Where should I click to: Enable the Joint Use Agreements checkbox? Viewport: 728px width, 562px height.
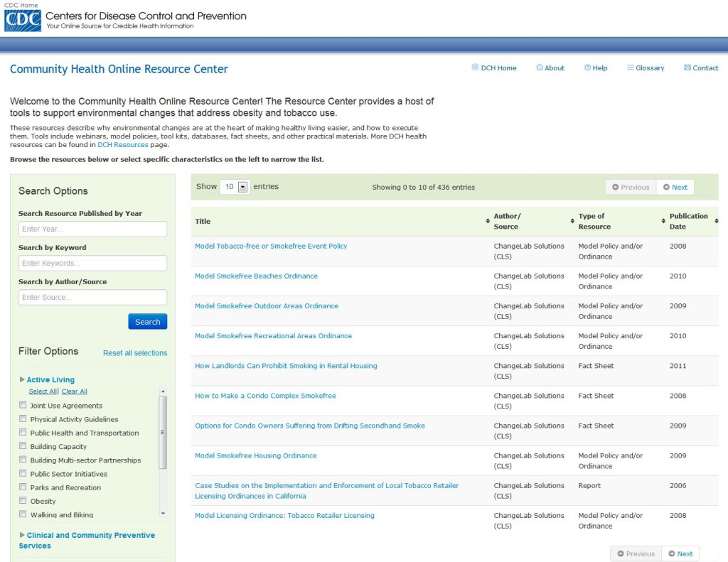21,406
